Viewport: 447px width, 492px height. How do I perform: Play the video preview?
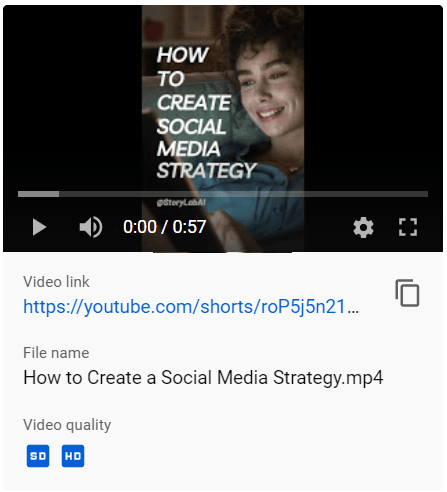click(39, 227)
